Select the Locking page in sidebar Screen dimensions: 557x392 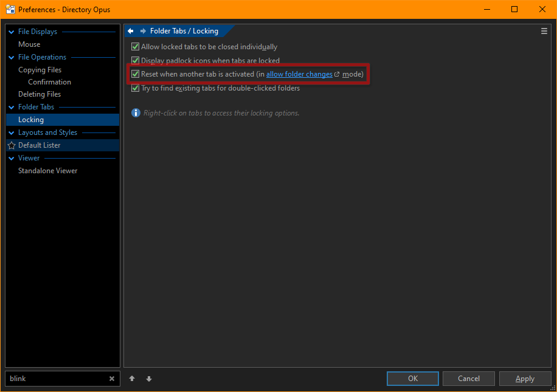[x=63, y=120]
